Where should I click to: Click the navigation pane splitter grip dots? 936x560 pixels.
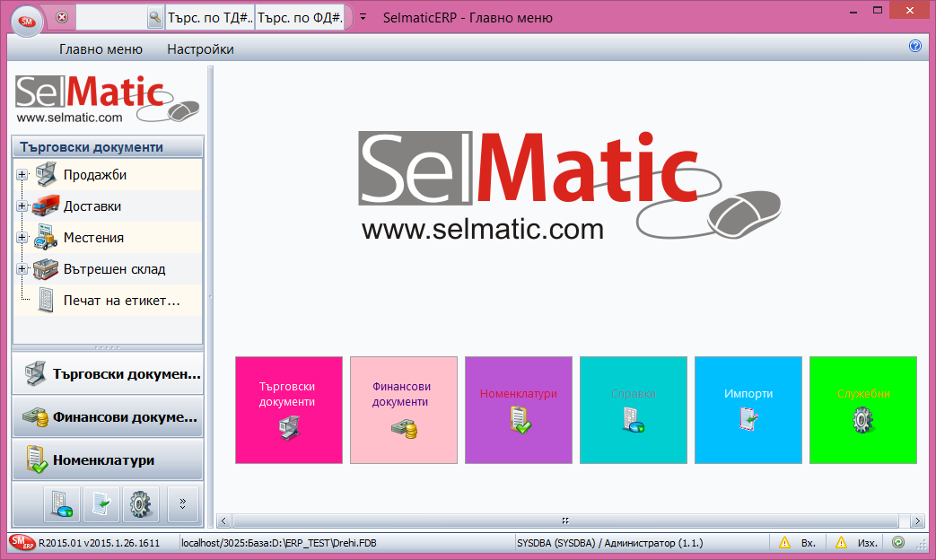coord(108,347)
